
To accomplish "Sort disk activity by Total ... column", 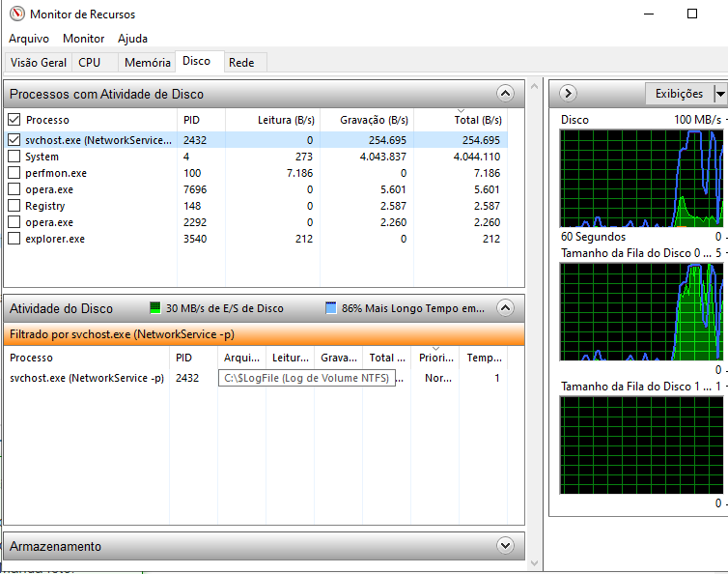I will [x=387, y=358].
